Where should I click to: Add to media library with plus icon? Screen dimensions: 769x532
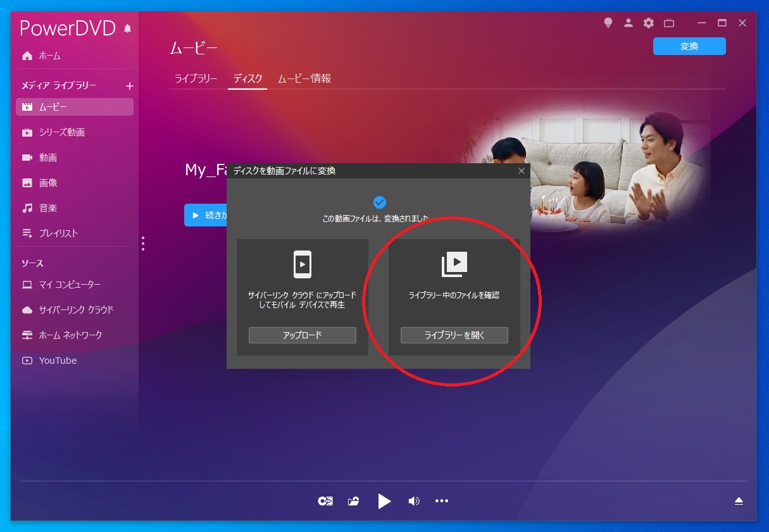[129, 85]
